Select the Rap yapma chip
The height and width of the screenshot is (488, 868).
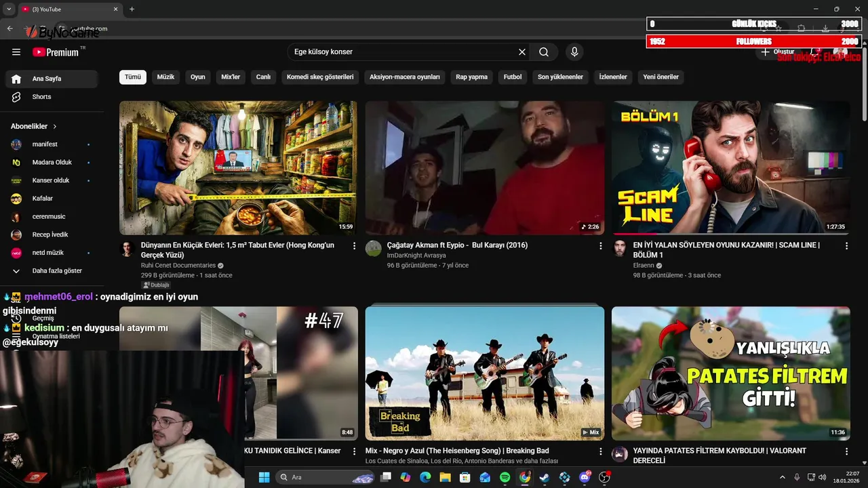pyautogui.click(x=472, y=77)
